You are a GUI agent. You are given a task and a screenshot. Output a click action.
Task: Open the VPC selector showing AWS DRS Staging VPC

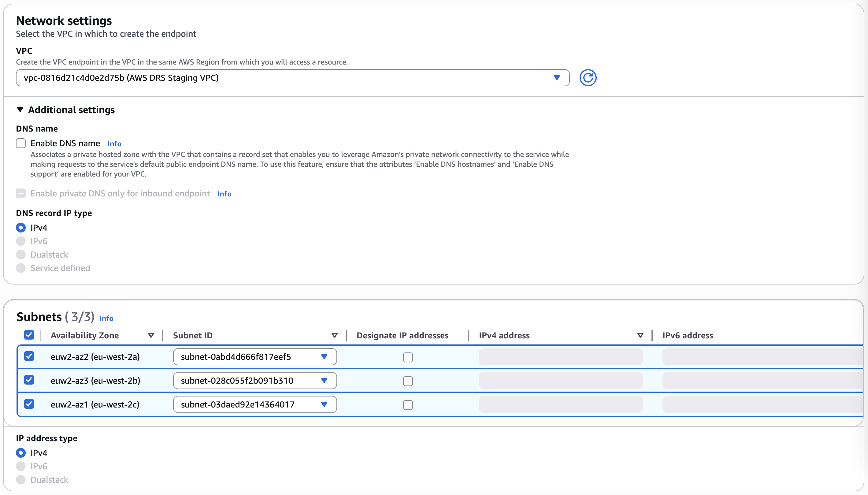[289, 77]
